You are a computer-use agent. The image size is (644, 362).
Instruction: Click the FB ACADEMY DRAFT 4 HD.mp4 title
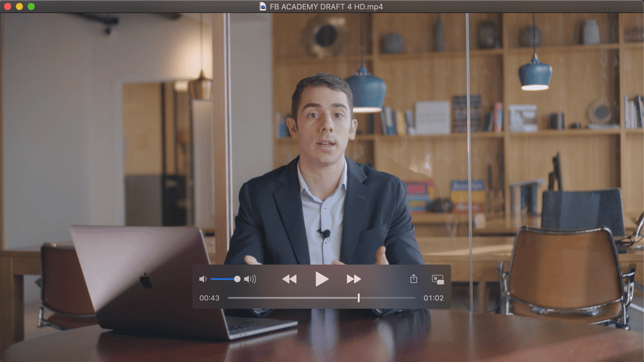point(326,6)
